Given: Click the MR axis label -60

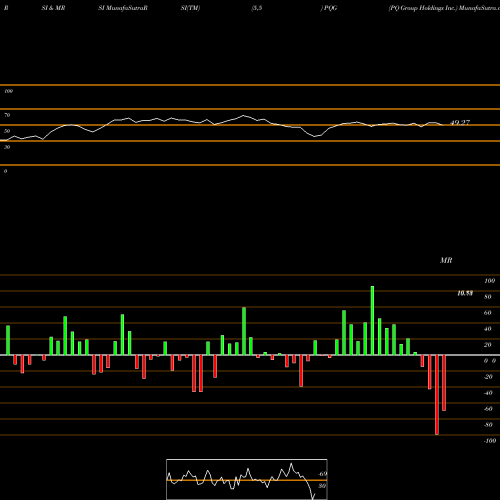Looking at the screenshot, I should pyautogui.click(x=488, y=409).
